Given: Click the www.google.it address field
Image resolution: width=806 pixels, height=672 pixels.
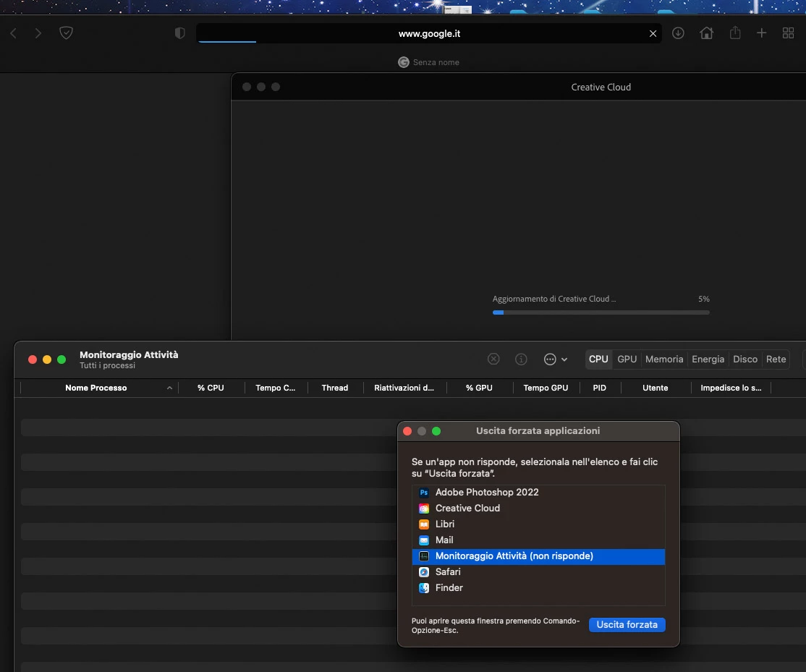Looking at the screenshot, I should tap(429, 33).
